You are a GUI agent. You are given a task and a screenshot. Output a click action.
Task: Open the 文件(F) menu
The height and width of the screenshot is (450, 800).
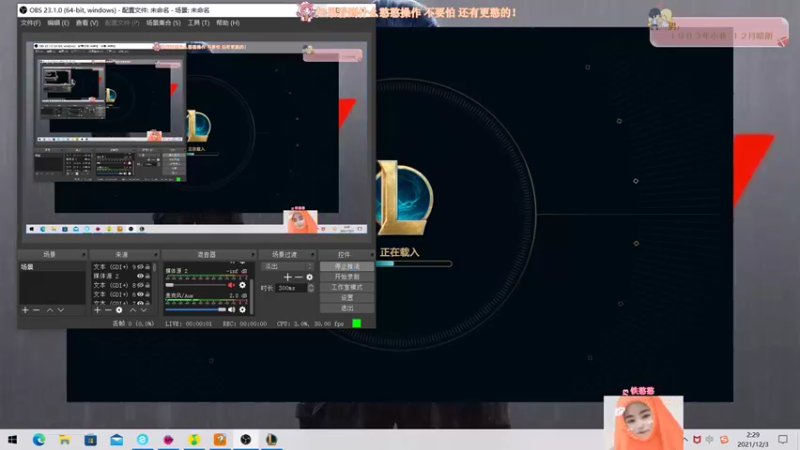[x=31, y=23]
